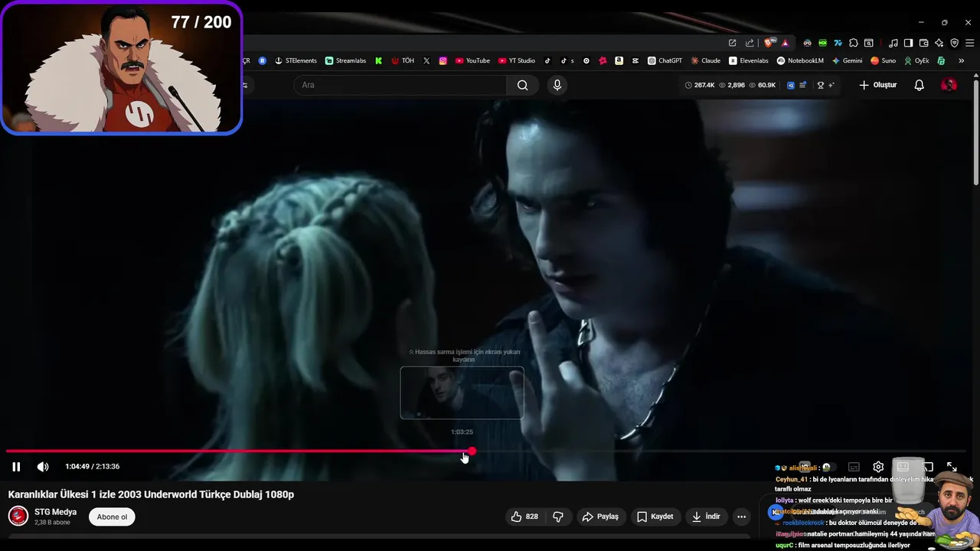Click the STG Medya channel avatar

click(x=18, y=517)
